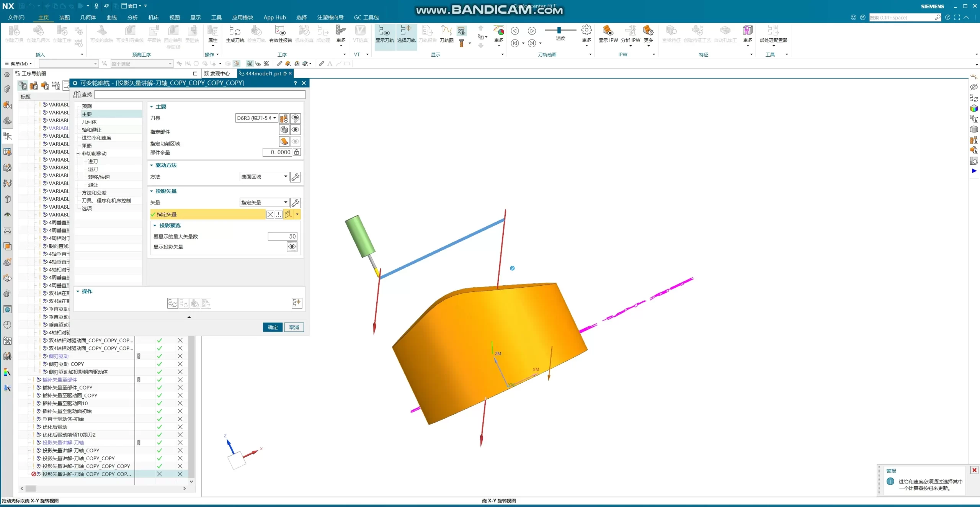Toggle the 显示投影矢量 eye button
The image size is (980, 507).
point(292,247)
